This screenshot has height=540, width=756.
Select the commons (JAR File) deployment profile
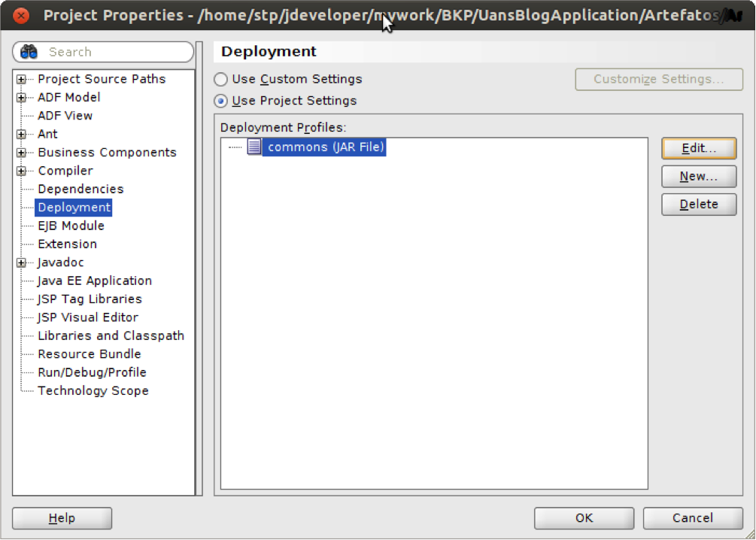[324, 147]
